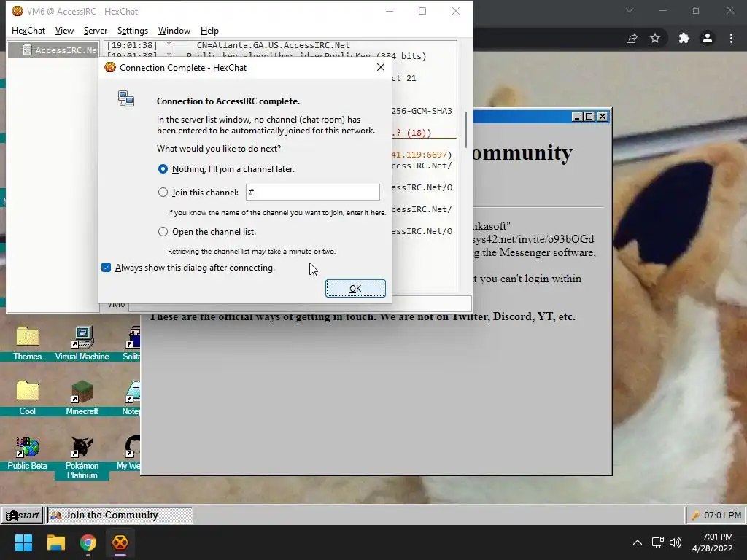Show hidden system tray icons
The height and width of the screenshot is (560, 747).
(637, 542)
